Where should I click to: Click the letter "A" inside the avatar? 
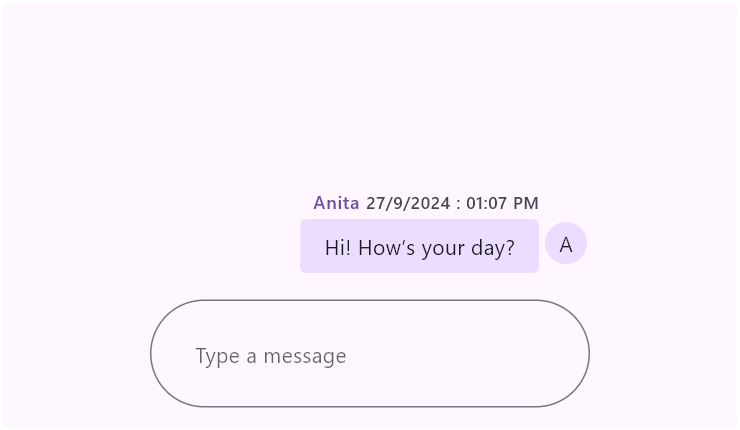click(x=566, y=244)
